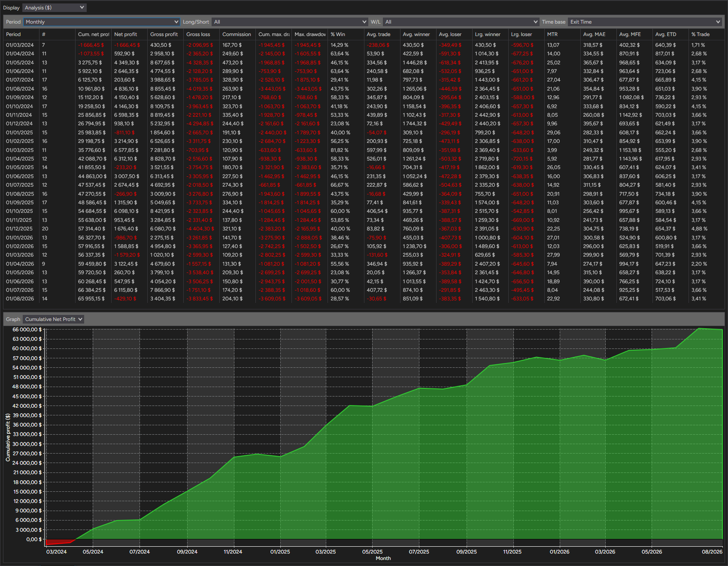Open the Display Analysis ($) dropdown
The image size is (728, 566).
(54, 8)
